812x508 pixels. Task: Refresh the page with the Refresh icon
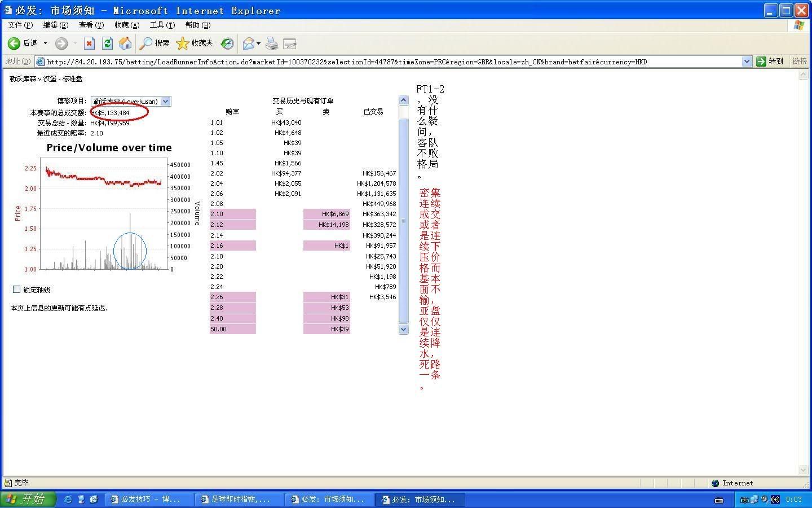tap(107, 43)
